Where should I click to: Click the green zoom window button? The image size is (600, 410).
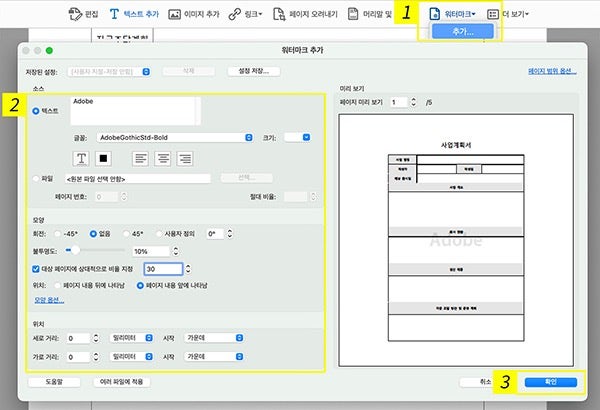[x=49, y=51]
